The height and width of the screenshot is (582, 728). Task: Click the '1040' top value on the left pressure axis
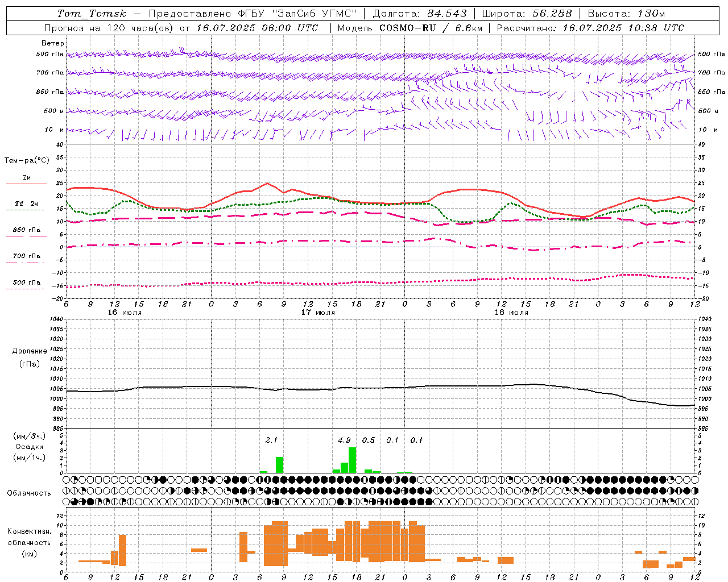pos(56,319)
